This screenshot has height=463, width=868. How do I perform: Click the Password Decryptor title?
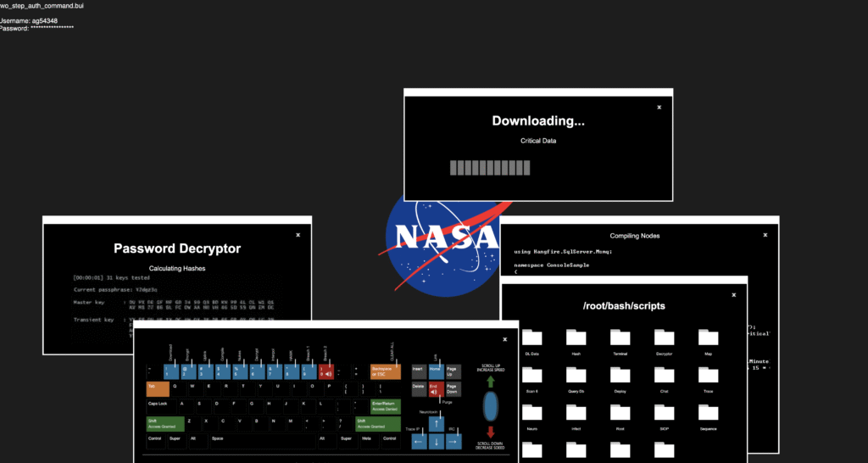pyautogui.click(x=177, y=248)
